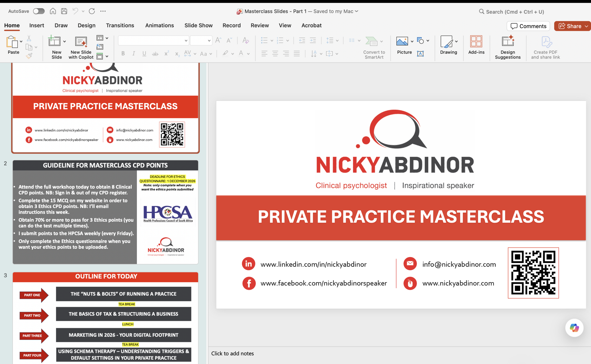Toggle Subscript formatting
Image resolution: width=591 pixels, height=364 pixels.
[177, 54]
